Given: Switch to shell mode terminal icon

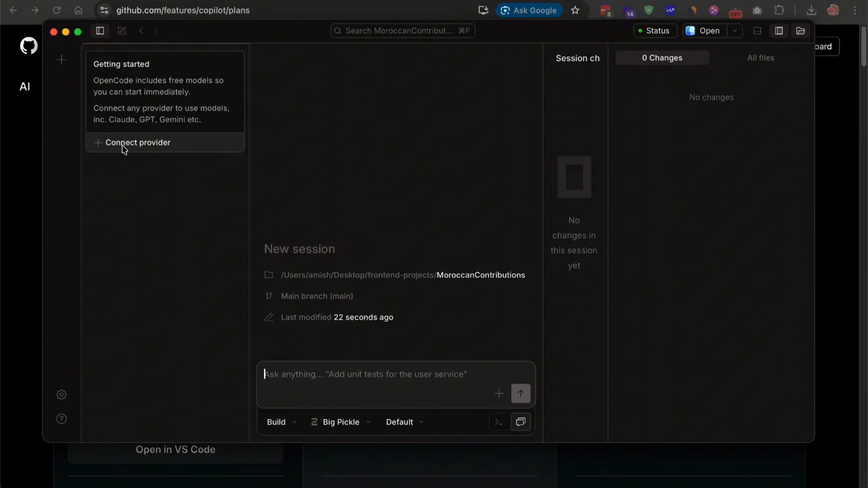Looking at the screenshot, I should click(x=499, y=422).
